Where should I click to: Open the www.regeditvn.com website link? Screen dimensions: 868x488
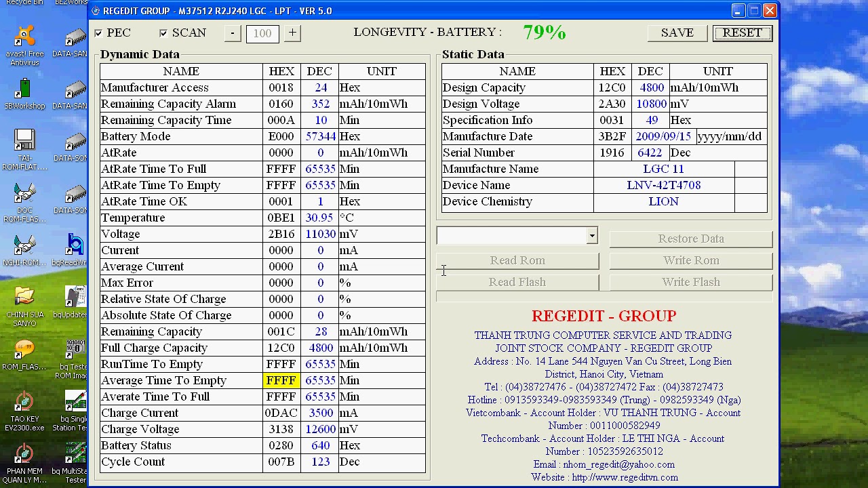coord(625,477)
